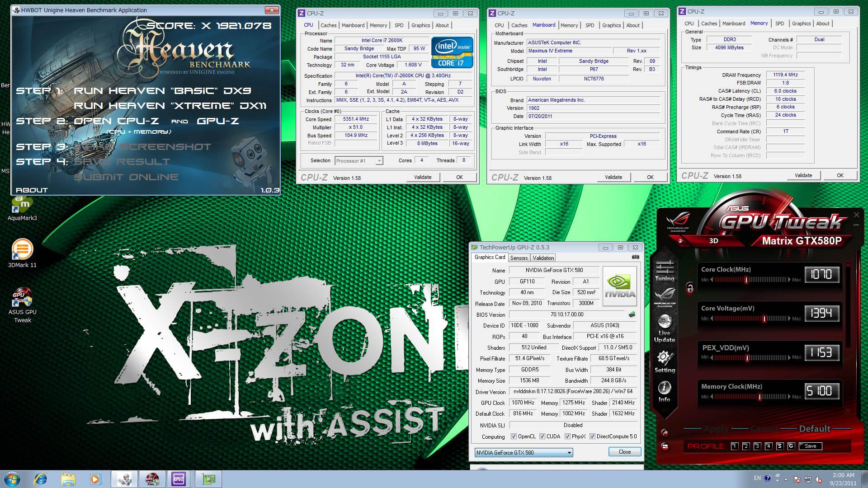Adjust the PEX_VDD slider handle

(747, 357)
